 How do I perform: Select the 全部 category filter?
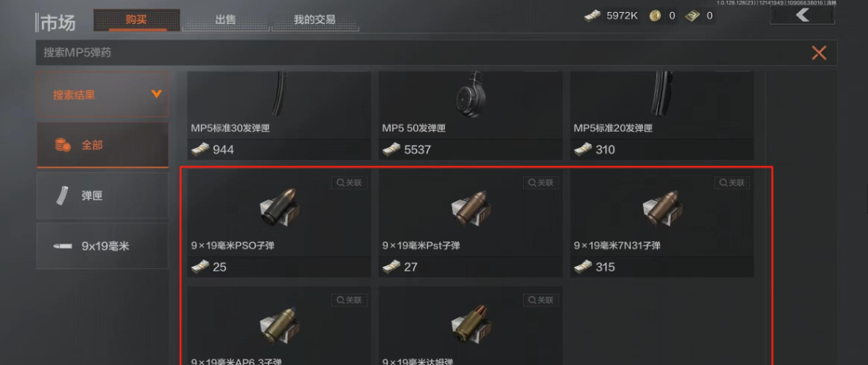tap(102, 146)
